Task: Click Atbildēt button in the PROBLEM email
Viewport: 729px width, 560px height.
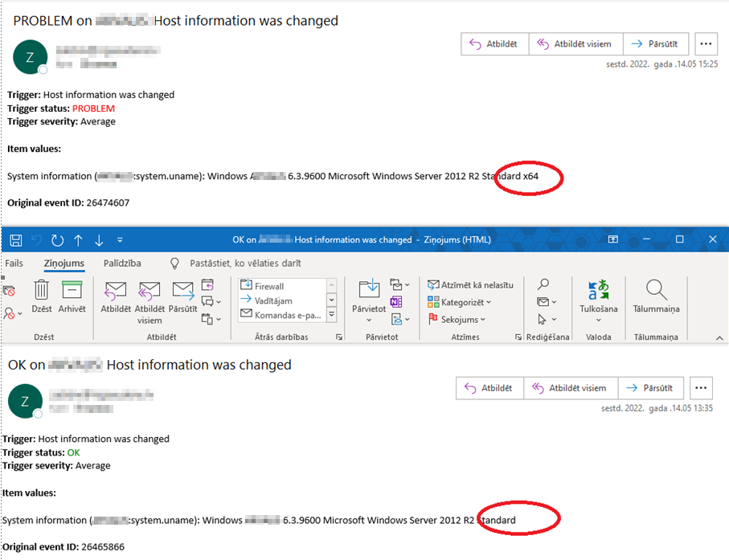Action: pos(494,44)
